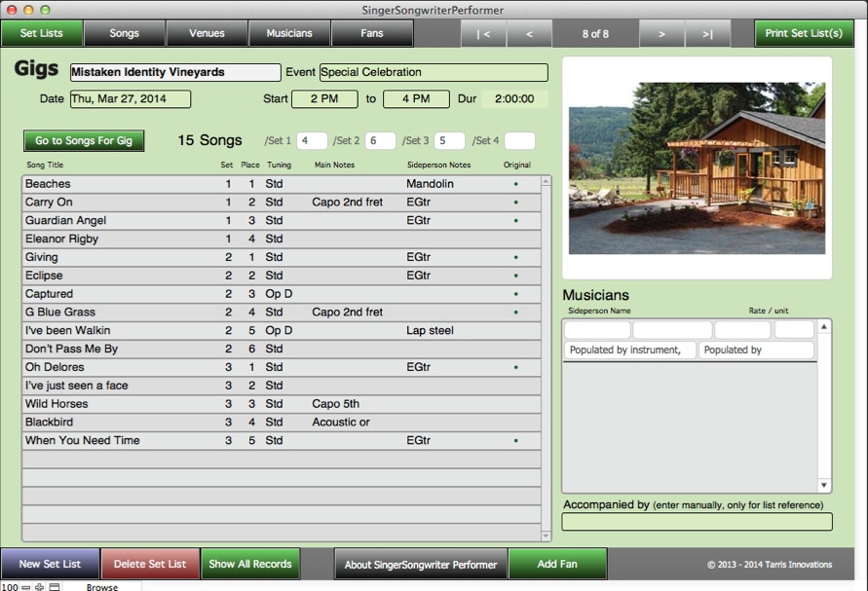This screenshot has width=868, height=591.
Task: Jump to the last record button
Action: pyautogui.click(x=708, y=33)
